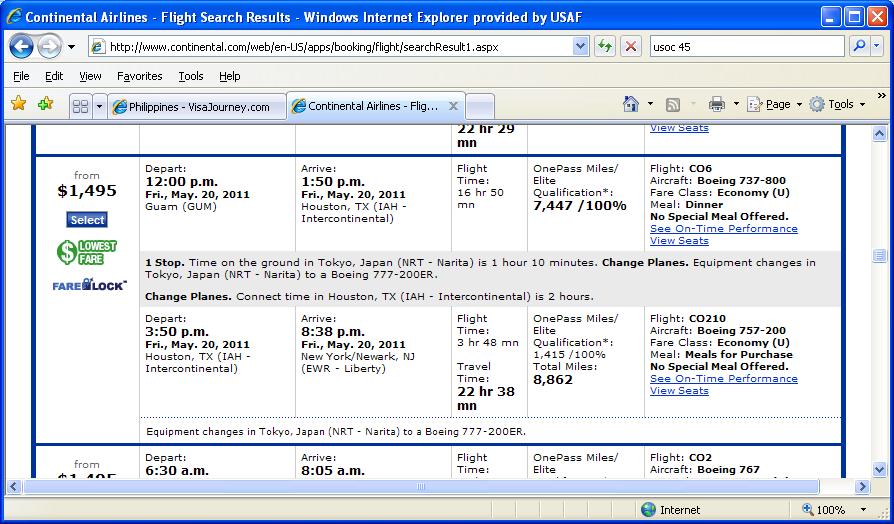
Task: Open the File menu
Action: coord(21,76)
